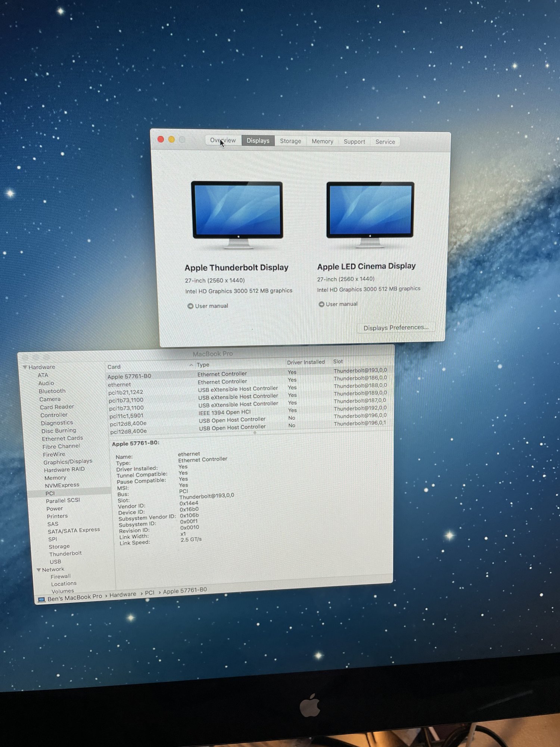560x747 pixels.
Task: Select Parallel SCSI in the sidebar
Action: (63, 500)
